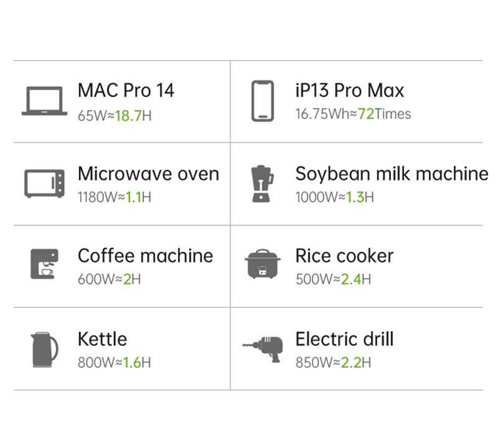Click the 1180W≈1.1H runtime text
This screenshot has width=498, height=448.
click(115, 197)
